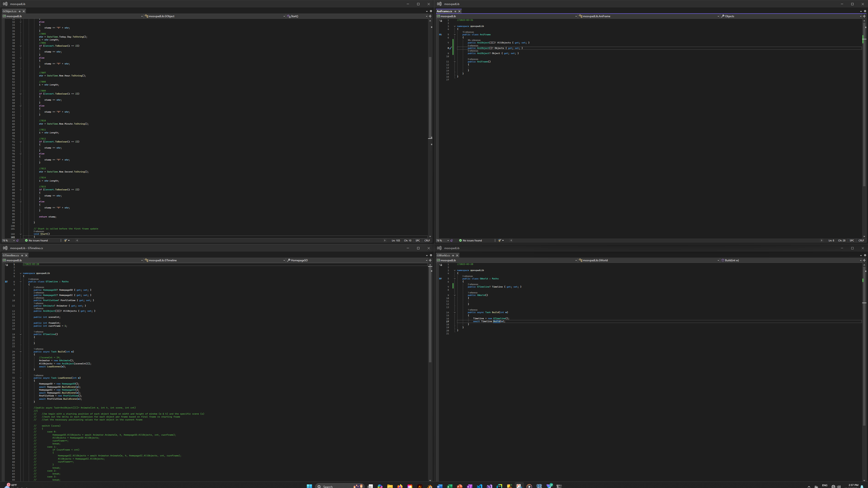Click CRLF line ending indicator in GObject window

[x=427, y=240]
